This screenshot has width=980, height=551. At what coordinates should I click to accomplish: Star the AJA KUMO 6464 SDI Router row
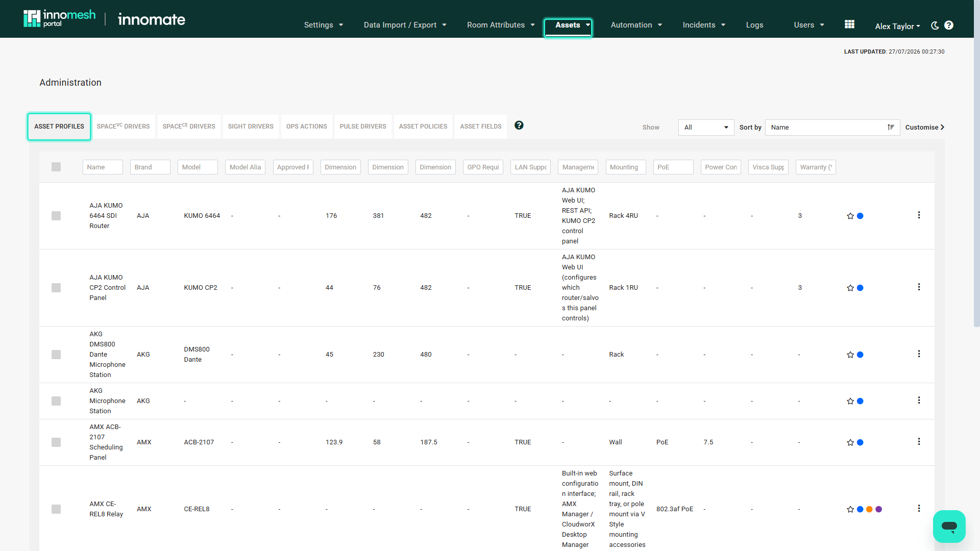[x=850, y=216]
